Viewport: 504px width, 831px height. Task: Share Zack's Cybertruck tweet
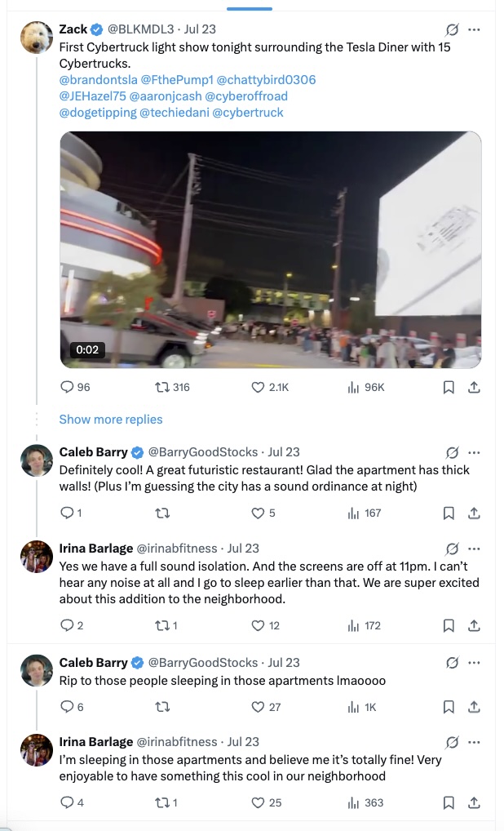tap(474, 387)
